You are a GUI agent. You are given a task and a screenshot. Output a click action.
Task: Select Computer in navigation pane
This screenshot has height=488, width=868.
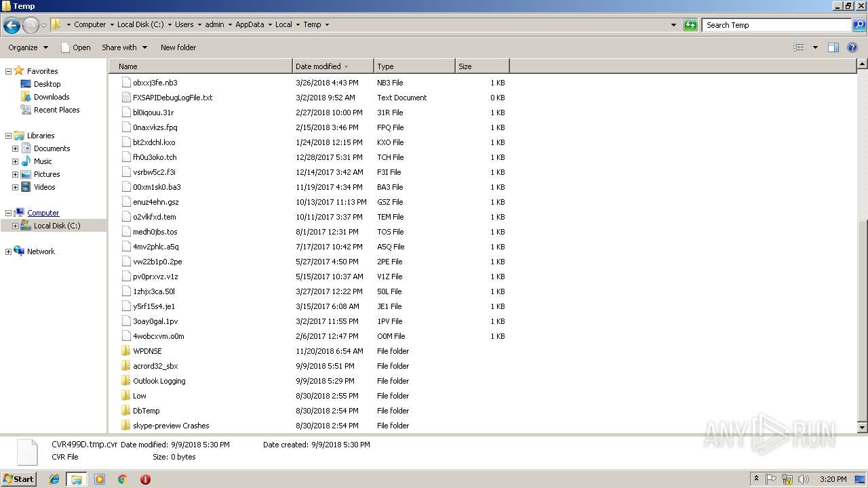[x=43, y=213]
